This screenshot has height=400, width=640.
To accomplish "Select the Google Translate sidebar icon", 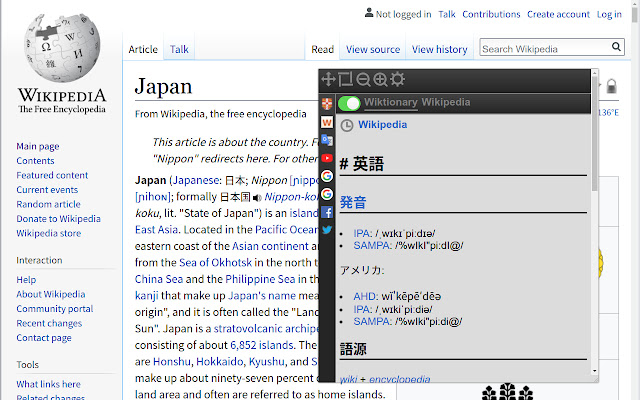I will click(327, 140).
